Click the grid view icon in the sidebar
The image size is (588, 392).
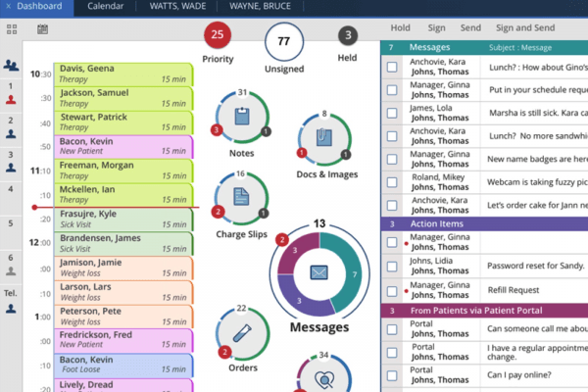(11, 28)
